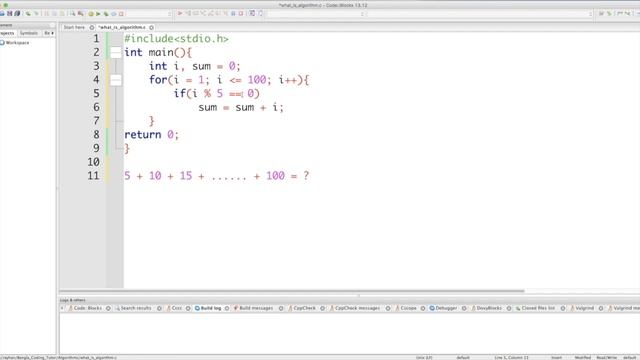Open the Projects tab in Management panel
The height and width of the screenshot is (360, 640).
(7, 33)
